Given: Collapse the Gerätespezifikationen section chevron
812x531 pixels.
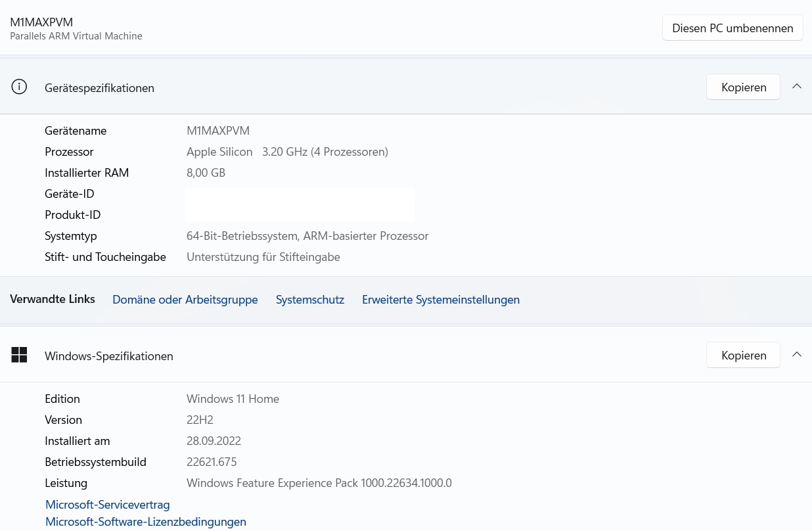Looking at the screenshot, I should tap(797, 87).
